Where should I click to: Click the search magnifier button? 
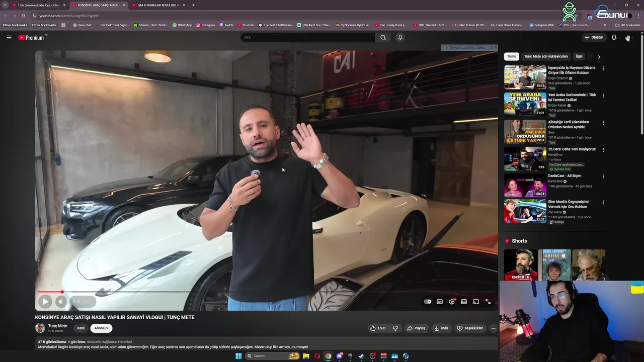(383, 37)
